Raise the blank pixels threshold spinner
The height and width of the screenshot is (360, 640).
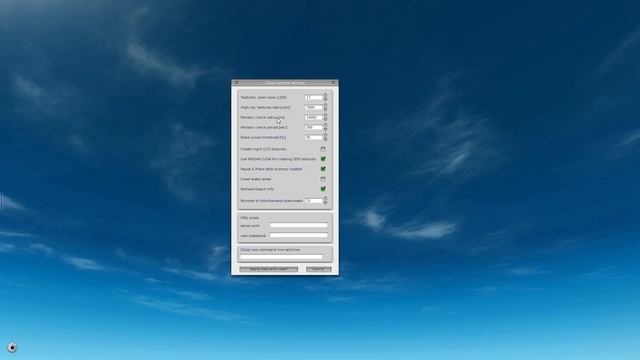pos(325,135)
